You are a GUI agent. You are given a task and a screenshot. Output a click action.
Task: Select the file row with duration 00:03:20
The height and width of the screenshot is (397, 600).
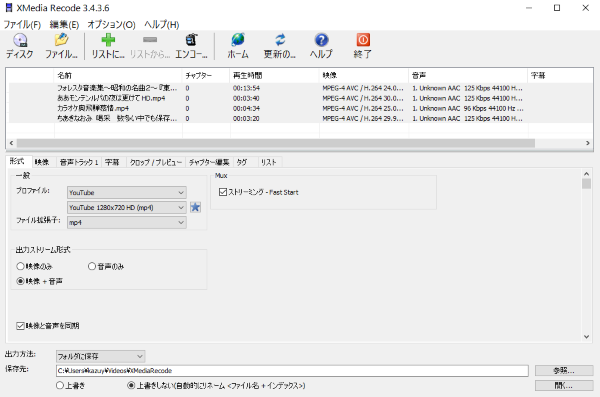pyautogui.click(x=300, y=119)
